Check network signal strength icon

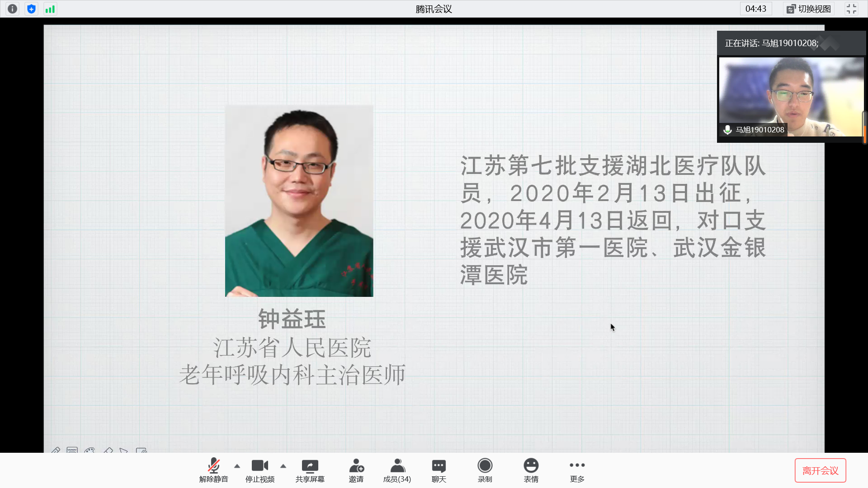(x=50, y=9)
